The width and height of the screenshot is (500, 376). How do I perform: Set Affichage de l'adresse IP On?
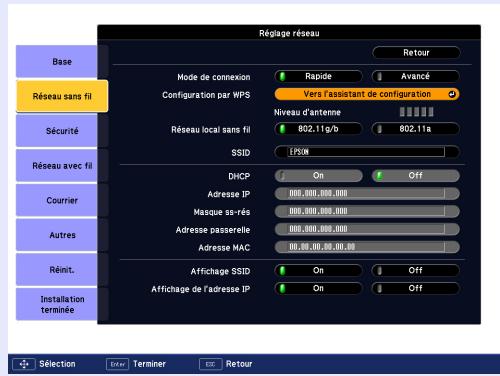[318, 289]
